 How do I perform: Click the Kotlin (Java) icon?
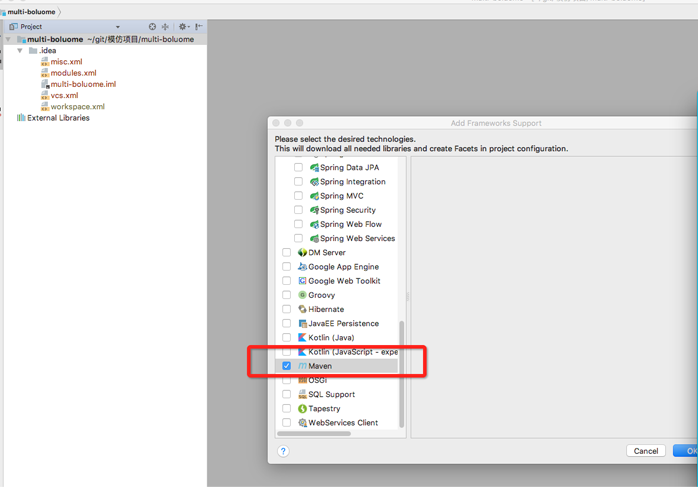(x=302, y=338)
